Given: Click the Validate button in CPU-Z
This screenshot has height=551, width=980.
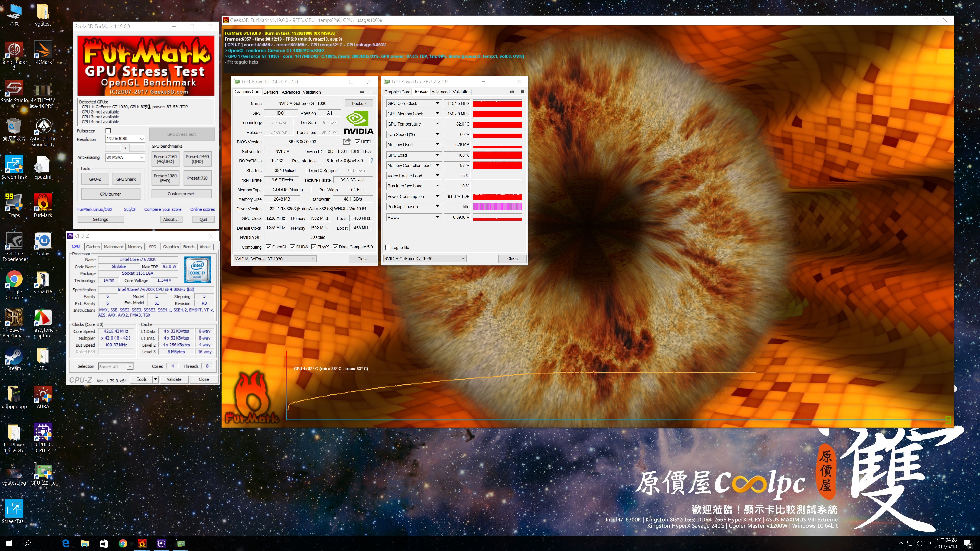Looking at the screenshot, I should [x=174, y=379].
